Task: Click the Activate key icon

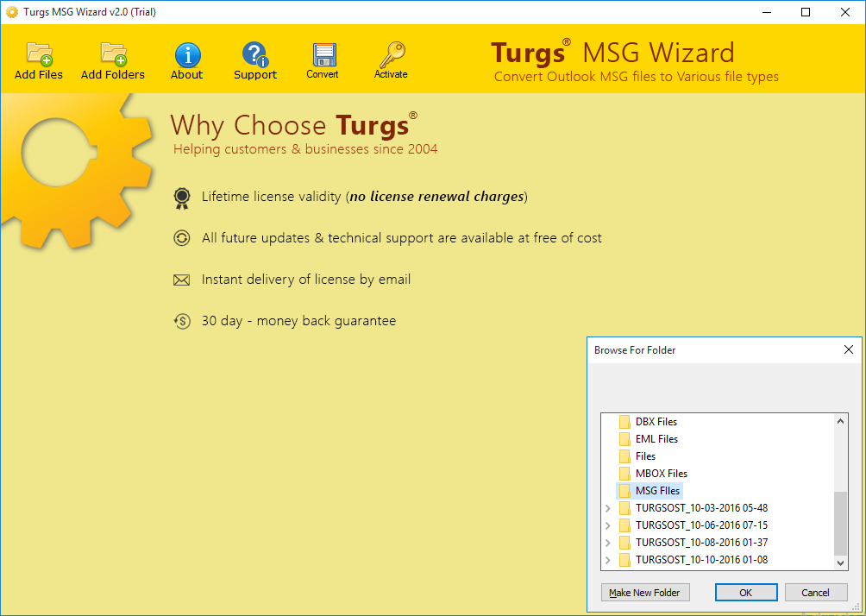Action: [392, 54]
